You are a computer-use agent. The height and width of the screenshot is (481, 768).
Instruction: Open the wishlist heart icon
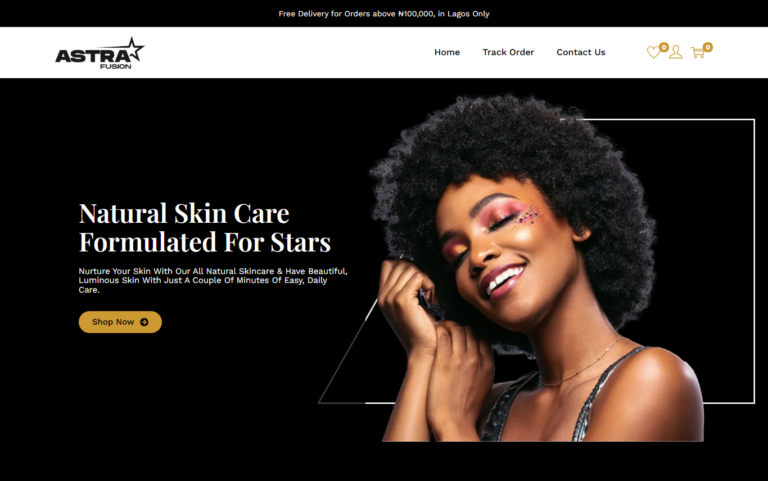[653, 52]
